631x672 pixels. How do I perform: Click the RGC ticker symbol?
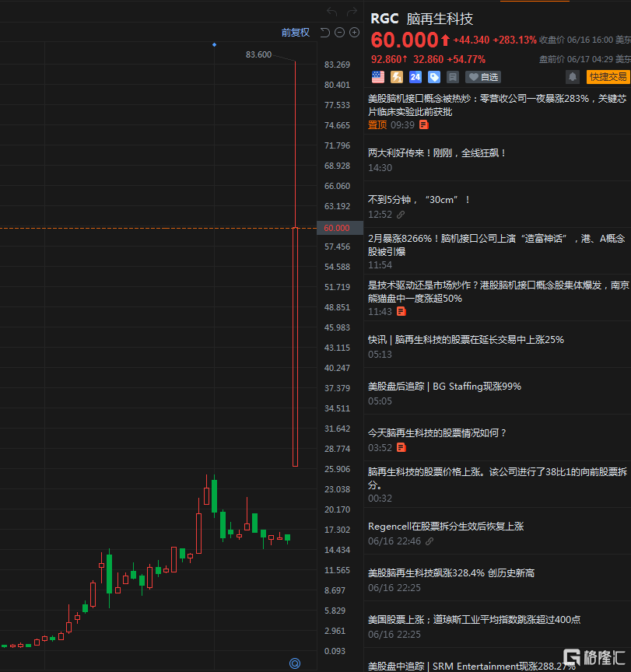click(384, 19)
